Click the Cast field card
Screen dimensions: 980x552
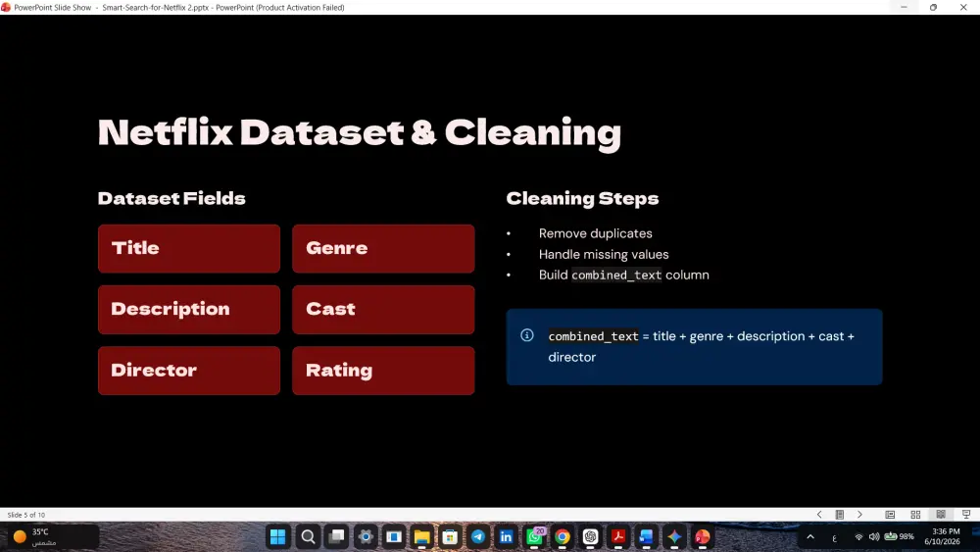pyautogui.click(x=383, y=310)
